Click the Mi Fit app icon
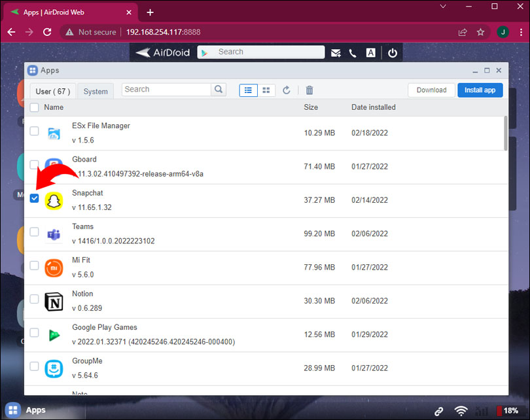530x420 pixels. tap(54, 268)
